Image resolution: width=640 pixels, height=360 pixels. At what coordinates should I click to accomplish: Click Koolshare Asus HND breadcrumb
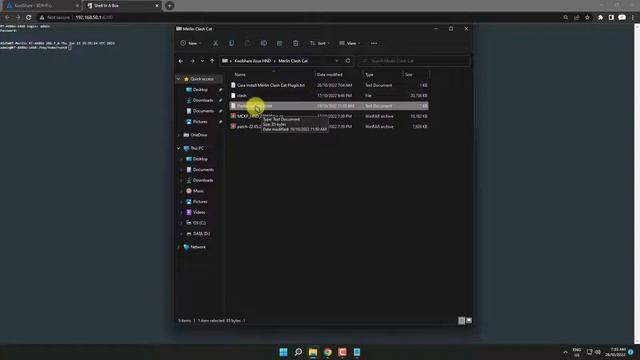point(253,61)
